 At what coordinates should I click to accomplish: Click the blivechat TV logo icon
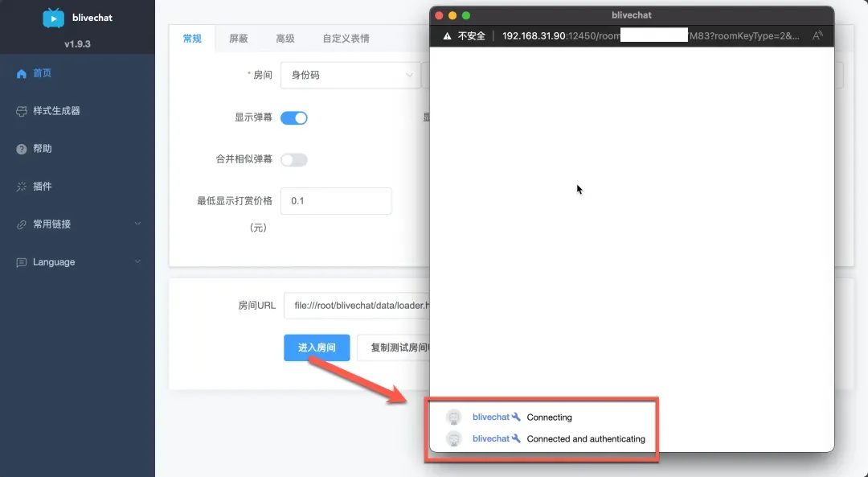[53, 18]
